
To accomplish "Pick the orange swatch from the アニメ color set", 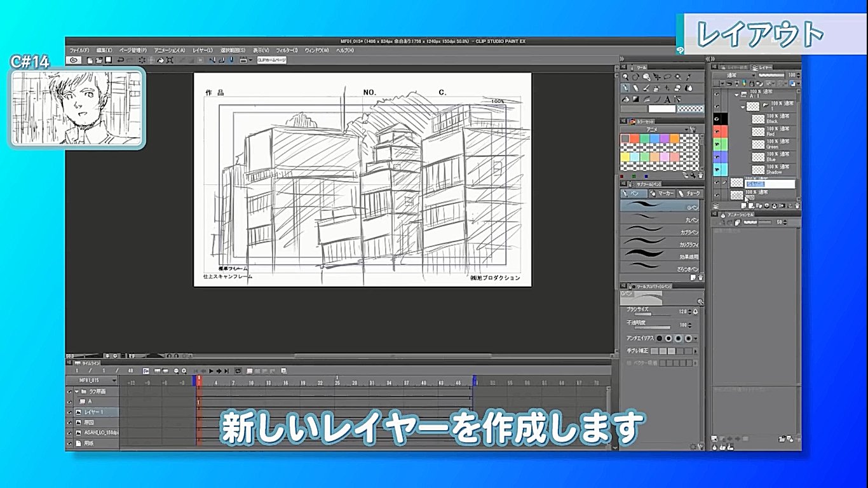I will (675, 137).
